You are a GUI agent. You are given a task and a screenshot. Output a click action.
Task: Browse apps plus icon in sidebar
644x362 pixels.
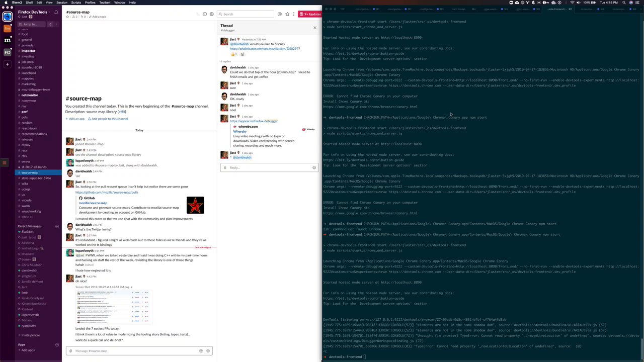57,344
